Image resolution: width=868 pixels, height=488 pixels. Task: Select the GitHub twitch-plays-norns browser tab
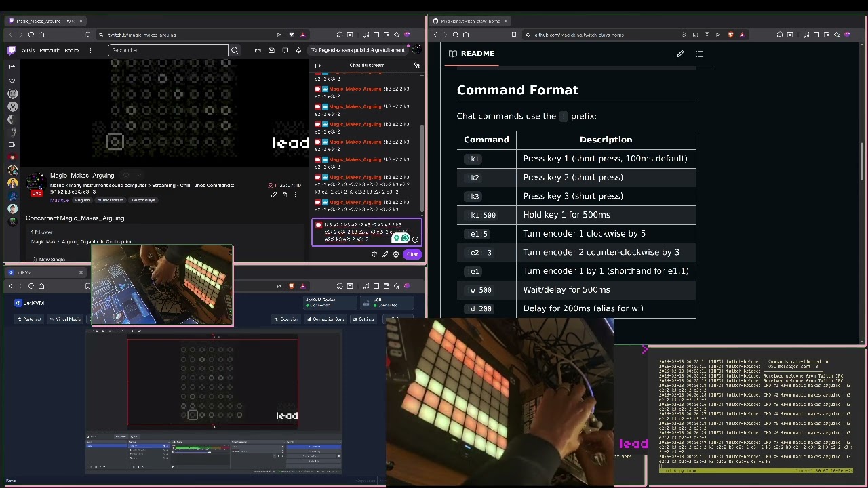tap(470, 21)
